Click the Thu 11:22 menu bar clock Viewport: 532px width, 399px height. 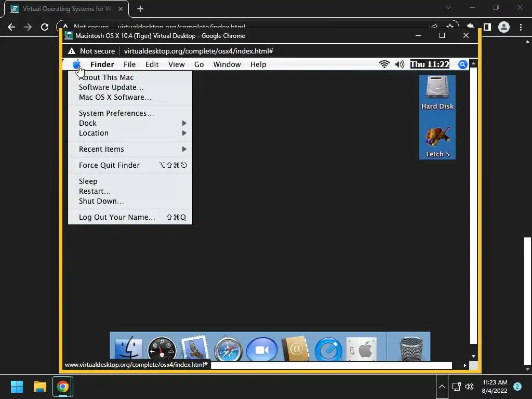click(430, 64)
